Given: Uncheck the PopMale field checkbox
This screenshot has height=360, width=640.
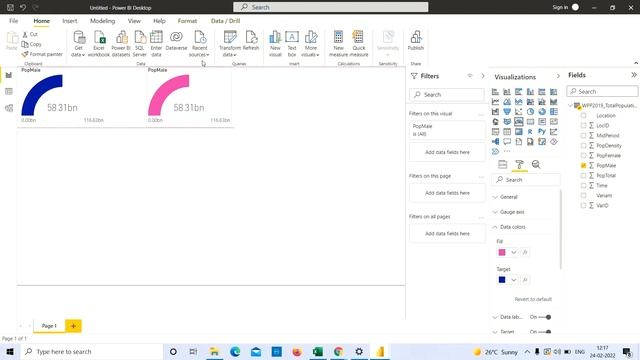Looking at the screenshot, I should (583, 165).
